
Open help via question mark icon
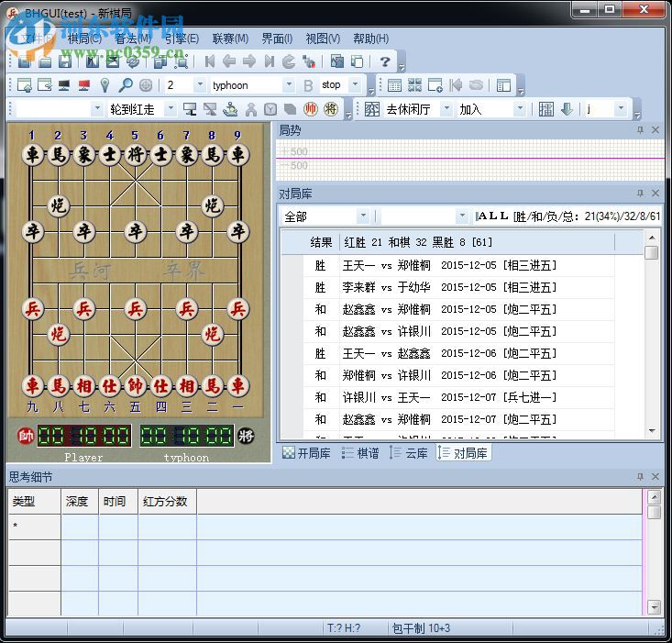[x=385, y=61]
